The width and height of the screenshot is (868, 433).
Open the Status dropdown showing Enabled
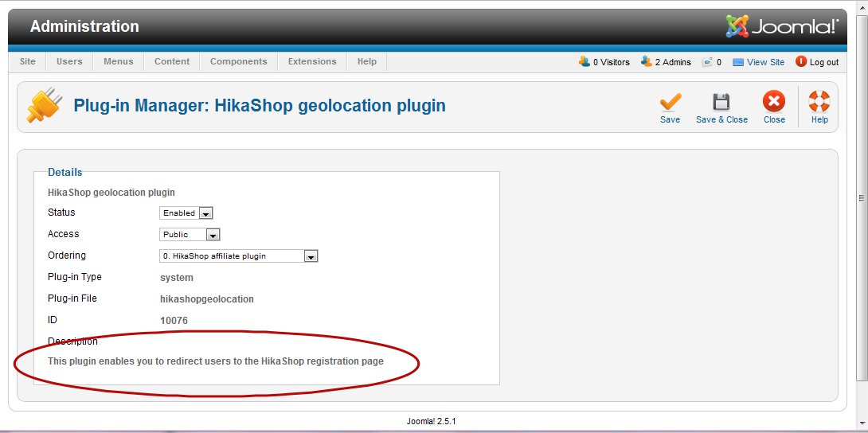pyautogui.click(x=186, y=213)
